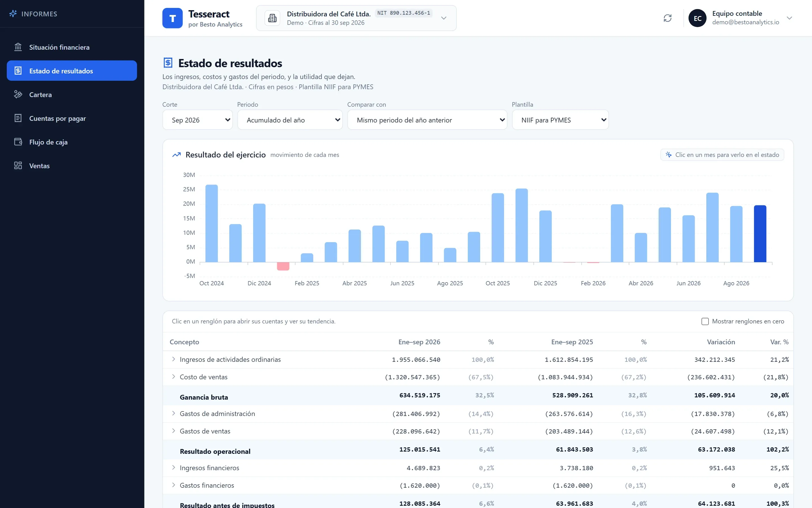Expand Ingresos de actividades ordinarias row
The height and width of the screenshot is (508, 812).
coord(173,359)
